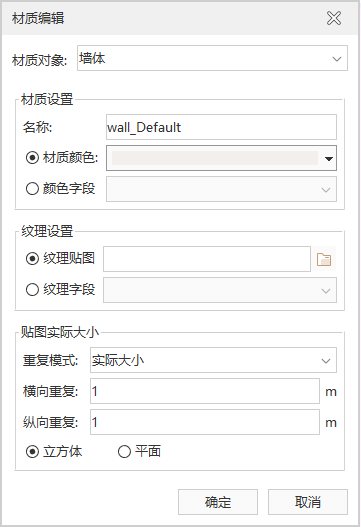Click the 纹理贴图 path text box
Screen dimensions: 361x527
207,259
